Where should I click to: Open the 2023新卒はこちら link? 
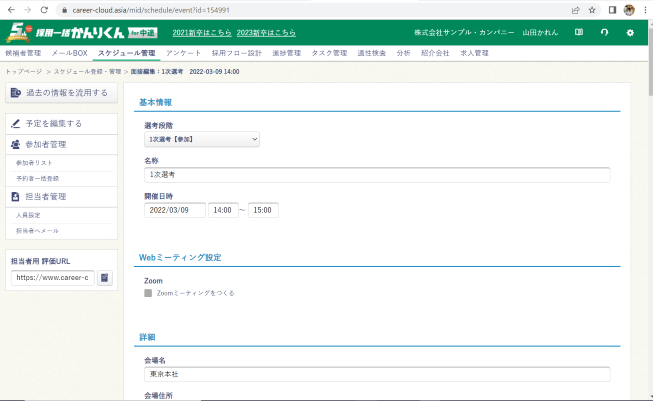266,33
